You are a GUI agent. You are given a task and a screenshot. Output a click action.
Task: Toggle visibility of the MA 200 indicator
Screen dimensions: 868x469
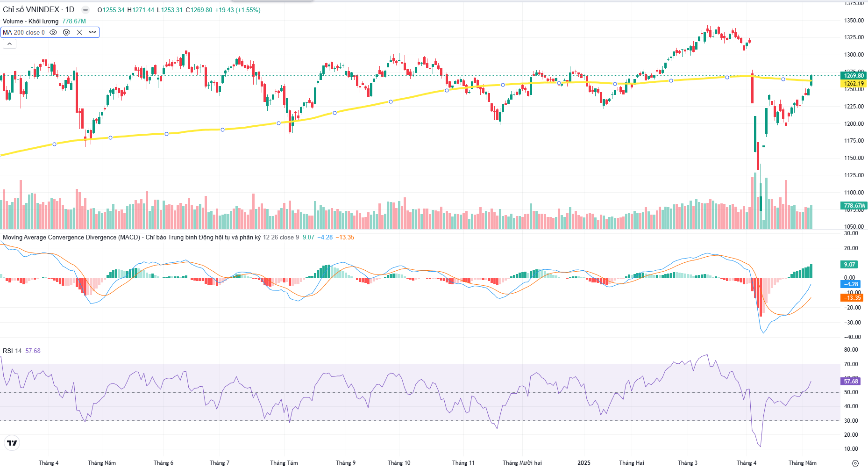53,32
